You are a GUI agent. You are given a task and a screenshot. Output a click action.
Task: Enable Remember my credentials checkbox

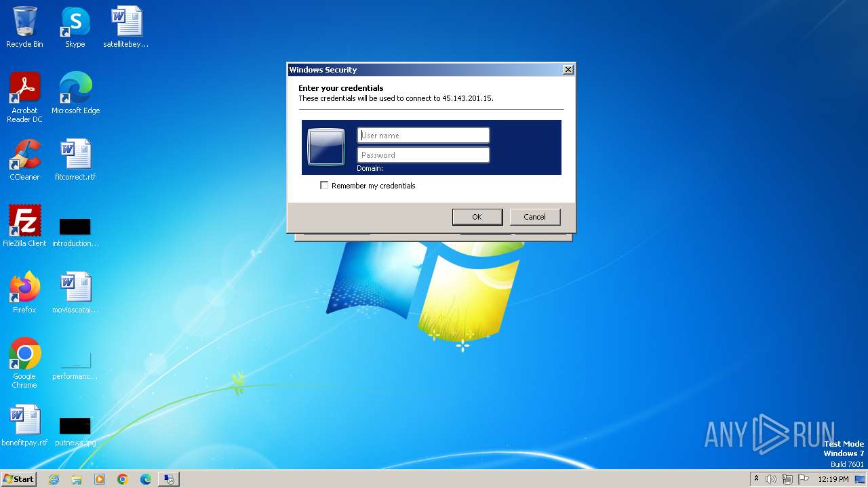click(x=324, y=185)
